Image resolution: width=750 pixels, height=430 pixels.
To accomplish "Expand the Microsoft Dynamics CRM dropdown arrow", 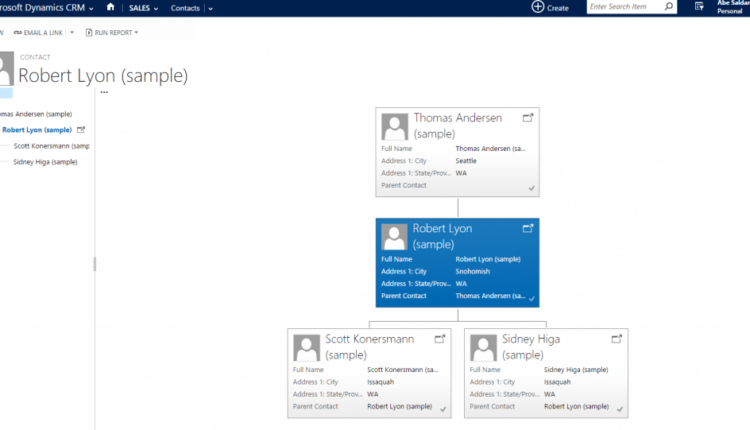I will [92, 8].
